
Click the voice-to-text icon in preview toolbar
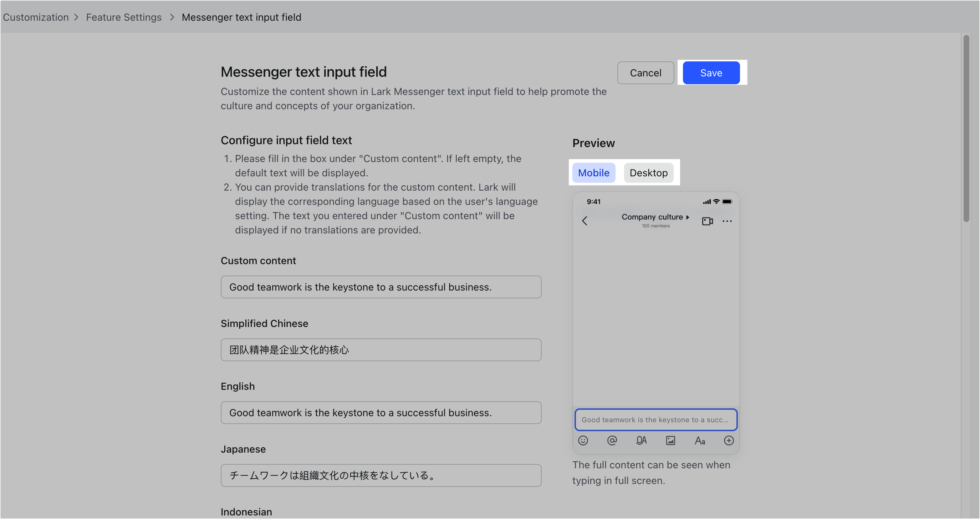click(641, 440)
